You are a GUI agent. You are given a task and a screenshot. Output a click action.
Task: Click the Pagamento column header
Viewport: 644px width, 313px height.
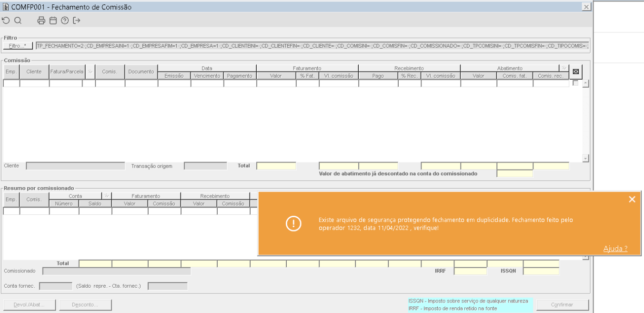pos(240,76)
